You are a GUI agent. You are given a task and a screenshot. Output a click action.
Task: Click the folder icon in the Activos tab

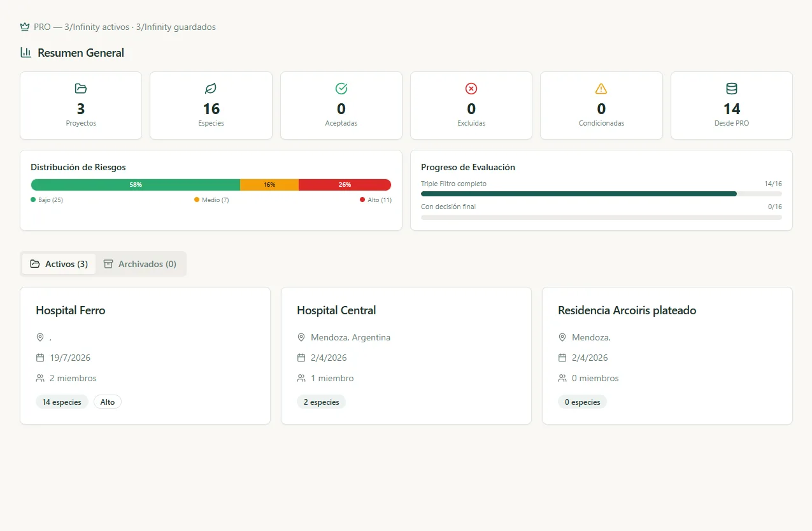point(35,264)
